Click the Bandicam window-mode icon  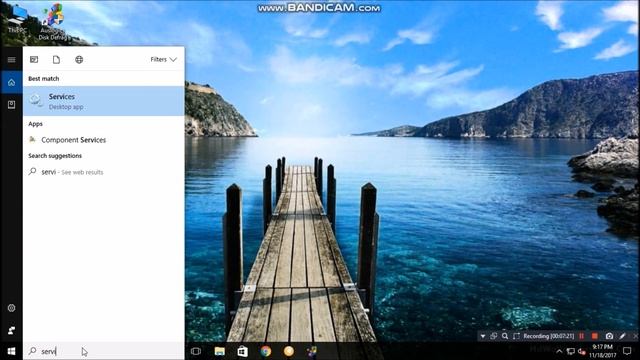tap(493, 336)
